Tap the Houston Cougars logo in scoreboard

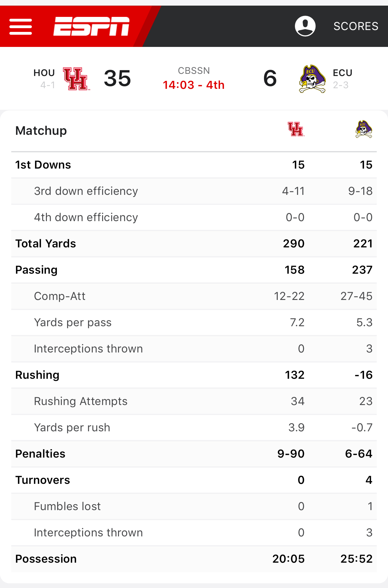click(x=76, y=79)
